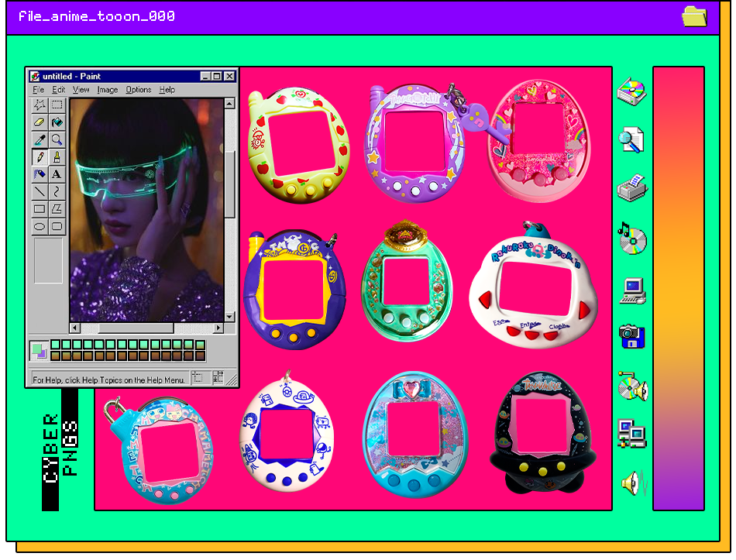Screen dimensions: 736x560
Task: Select the Curve tool in Paint
Action: [57, 191]
